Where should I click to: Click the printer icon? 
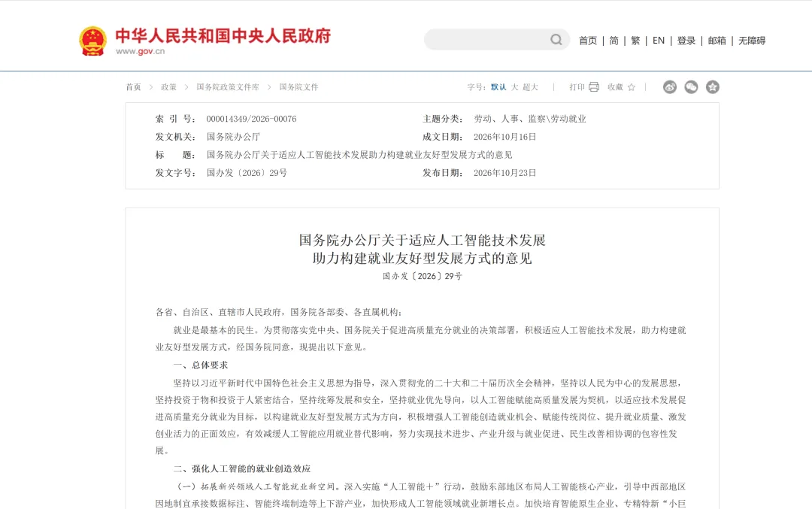click(x=594, y=87)
